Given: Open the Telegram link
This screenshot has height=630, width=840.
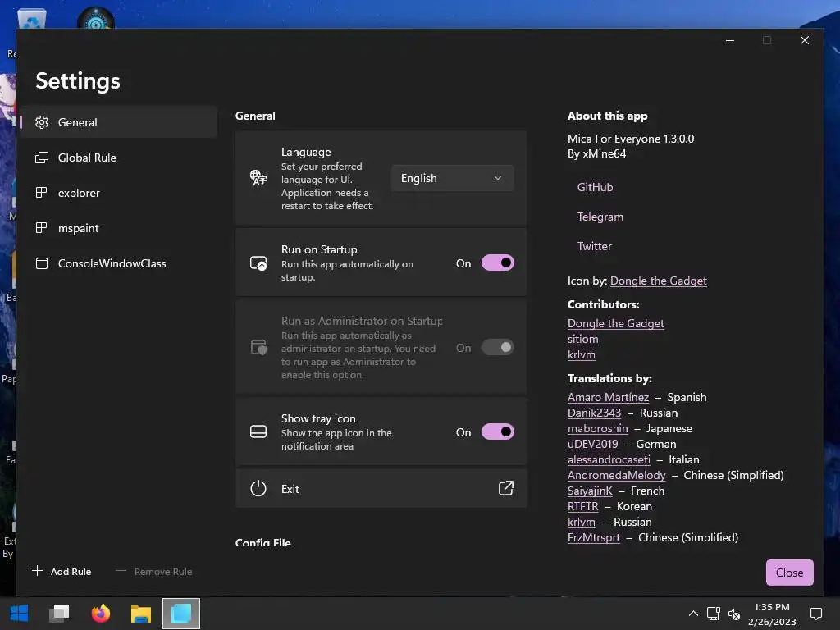Looking at the screenshot, I should [x=600, y=217].
